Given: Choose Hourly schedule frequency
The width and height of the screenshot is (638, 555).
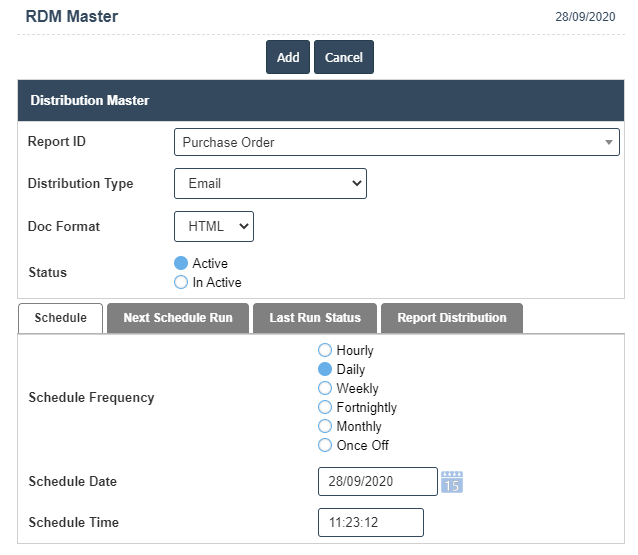Looking at the screenshot, I should (x=325, y=350).
